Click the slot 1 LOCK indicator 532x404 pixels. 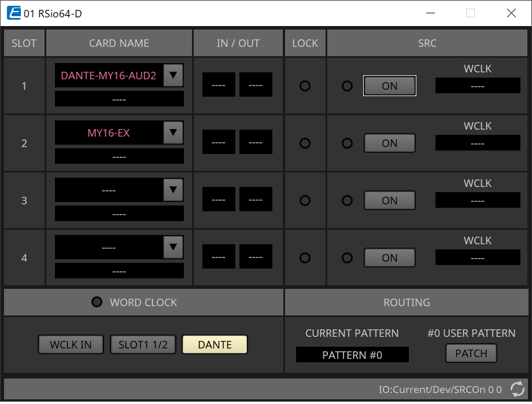(x=305, y=86)
